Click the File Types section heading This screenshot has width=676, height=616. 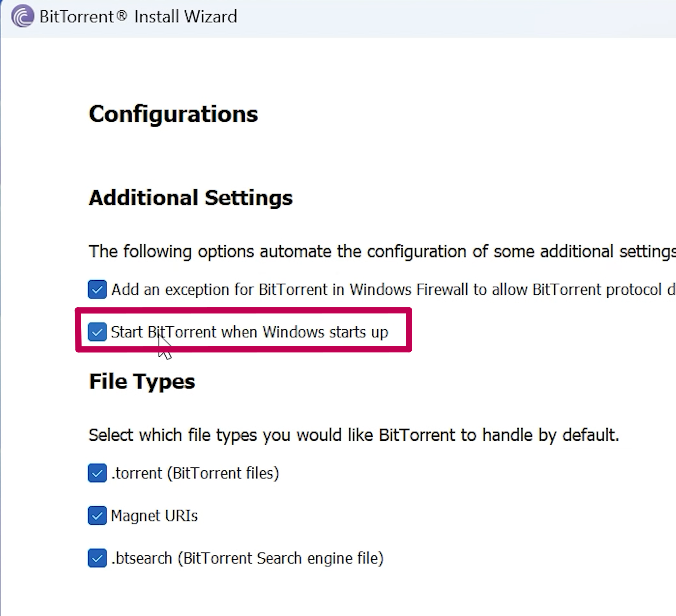pos(142,382)
